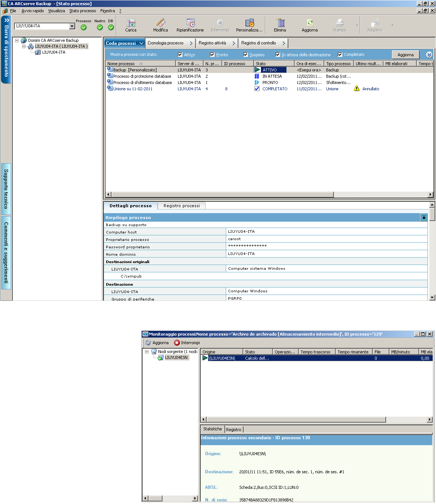Open the File menu

tap(13, 11)
